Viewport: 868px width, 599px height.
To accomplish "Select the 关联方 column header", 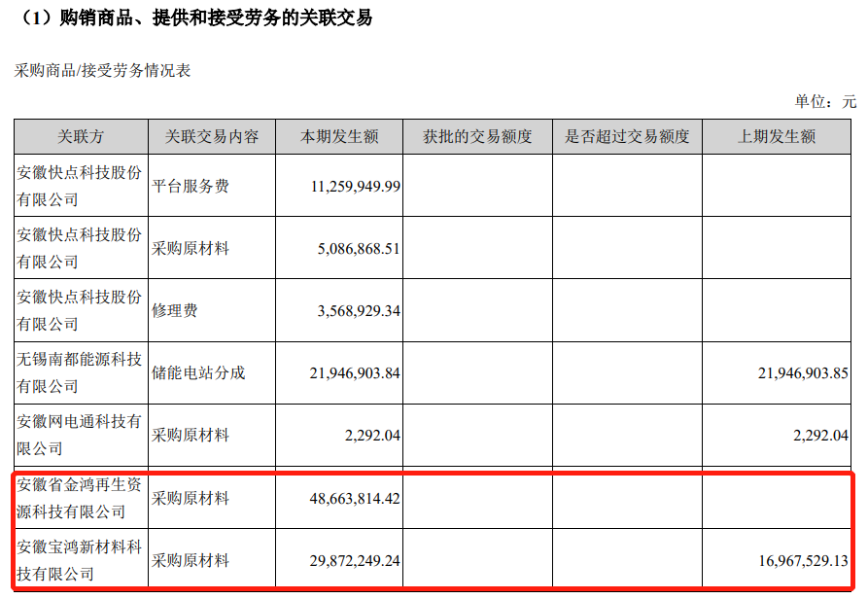I will coord(81,137).
